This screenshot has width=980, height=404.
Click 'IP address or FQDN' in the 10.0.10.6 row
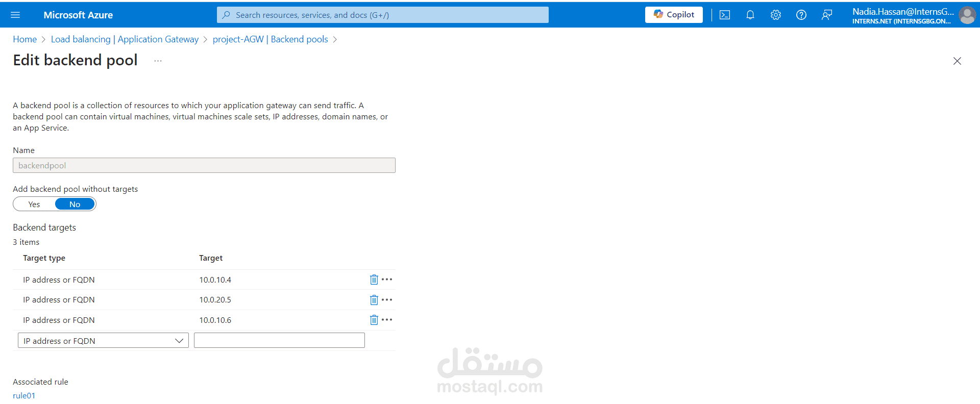click(59, 320)
